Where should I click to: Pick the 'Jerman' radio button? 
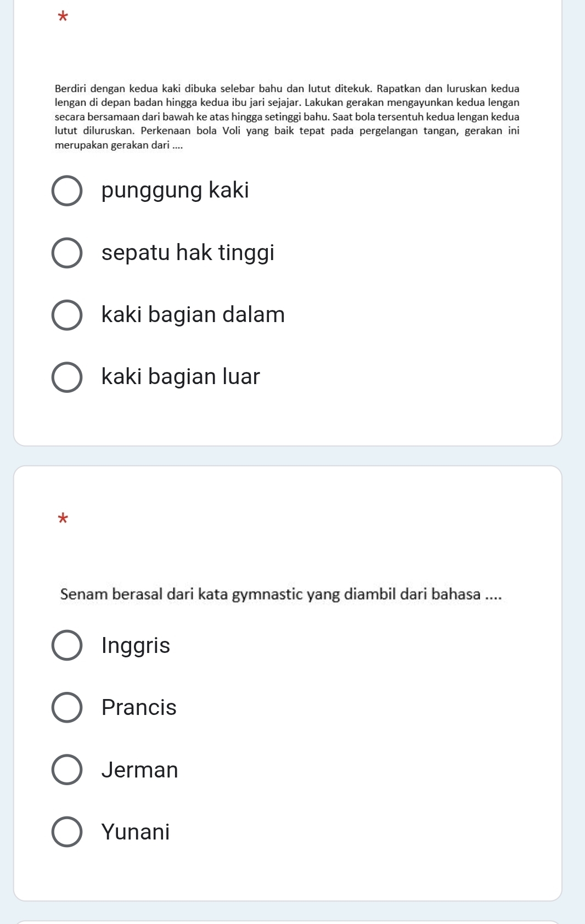pyautogui.click(x=67, y=770)
